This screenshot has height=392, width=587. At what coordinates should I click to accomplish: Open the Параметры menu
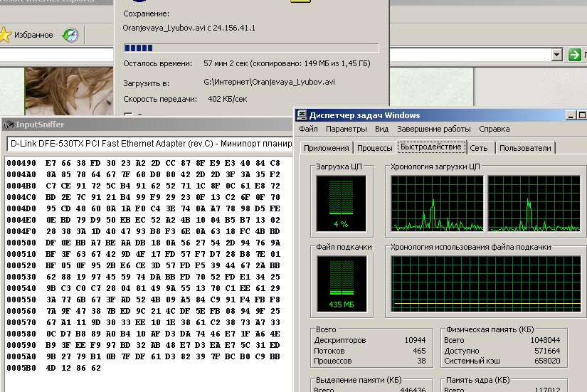pos(346,129)
